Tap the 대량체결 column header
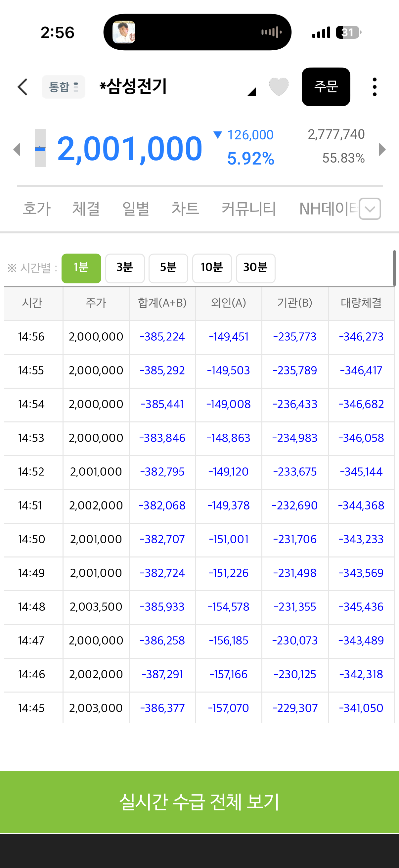This screenshot has height=868, width=399. click(x=361, y=303)
